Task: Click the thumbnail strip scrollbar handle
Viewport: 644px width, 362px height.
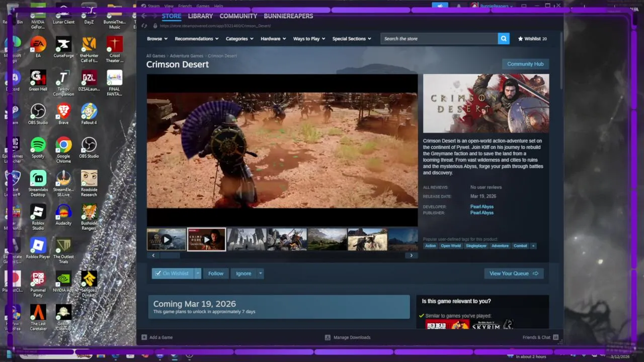Action: 170,255
